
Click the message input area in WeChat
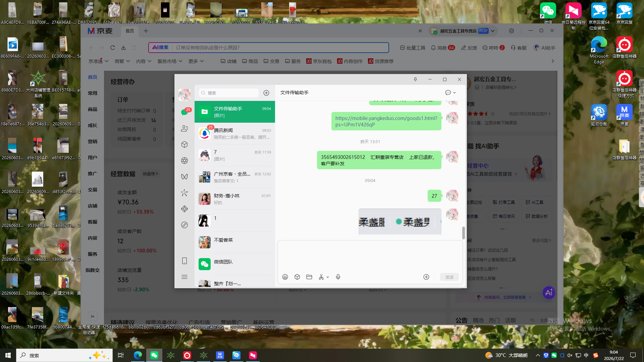coord(370,256)
